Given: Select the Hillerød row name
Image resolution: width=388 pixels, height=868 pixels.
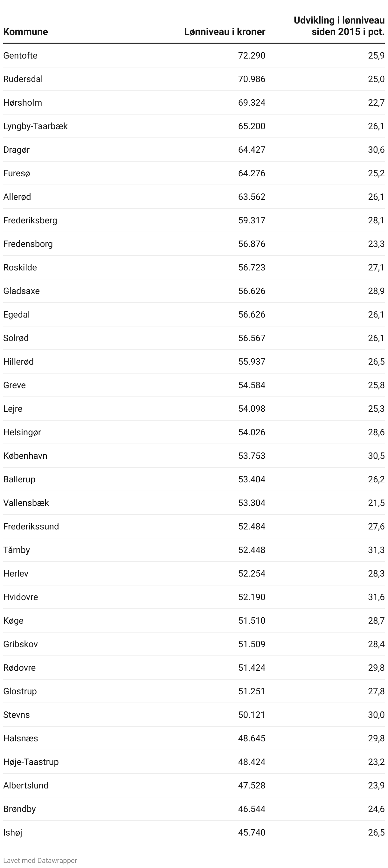Looking at the screenshot, I should pos(18,361).
